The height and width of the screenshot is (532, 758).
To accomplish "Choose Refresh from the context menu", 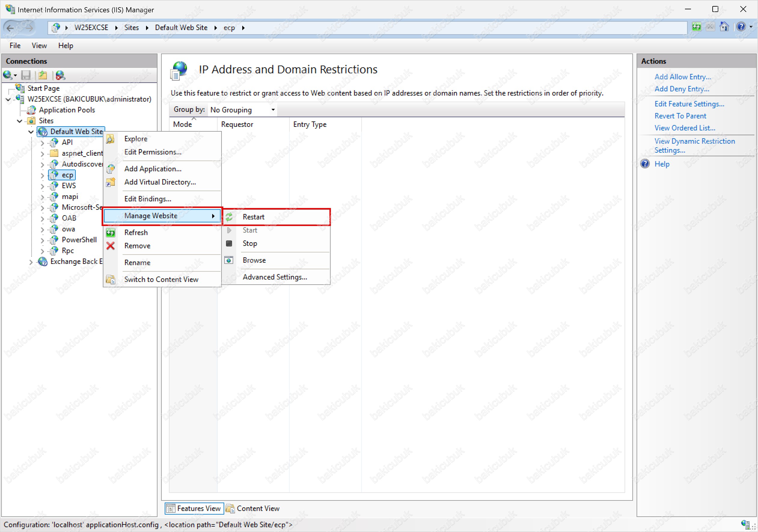I will click(x=162, y=232).
